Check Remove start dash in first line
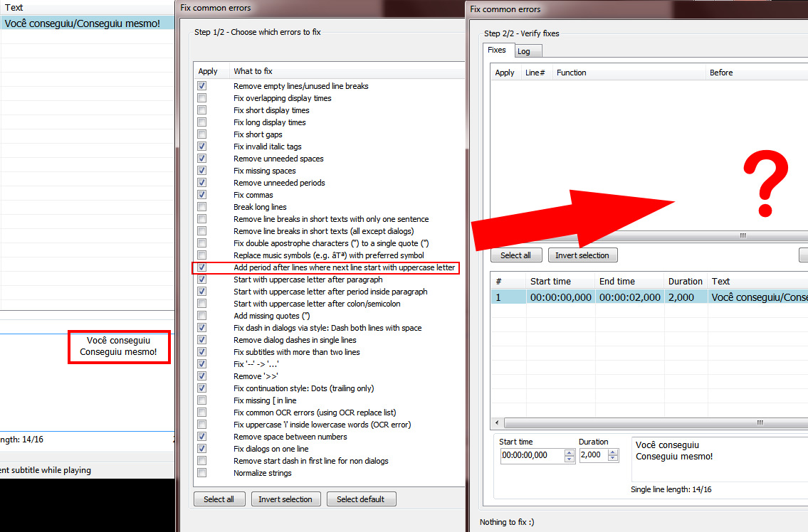808x532 pixels. tap(202, 461)
